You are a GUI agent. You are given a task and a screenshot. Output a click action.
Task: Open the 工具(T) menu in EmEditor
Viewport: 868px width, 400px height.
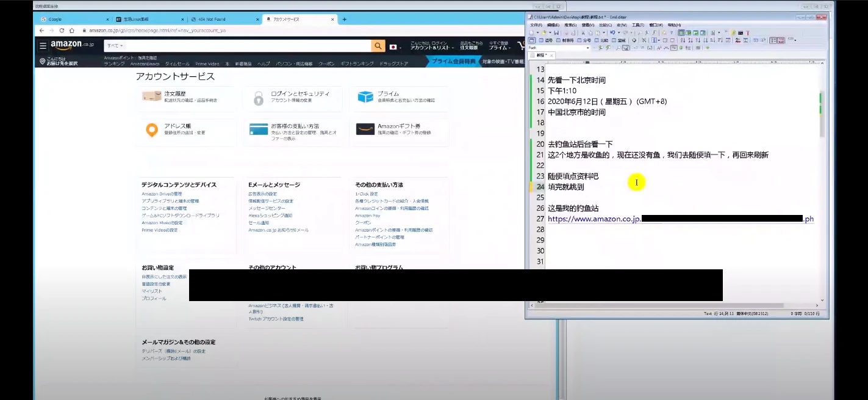click(x=638, y=25)
